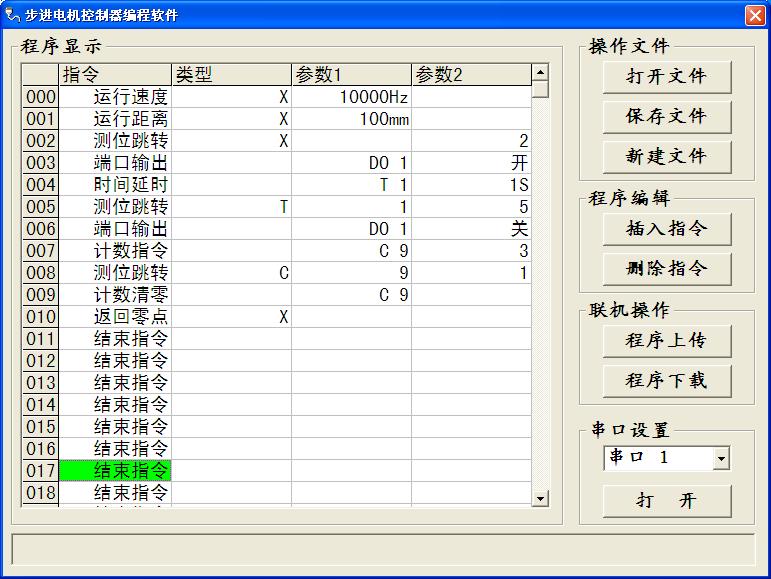This screenshot has height=579, width=771.
Task: Click the program table scrollbar thumb
Action: pyautogui.click(x=540, y=89)
